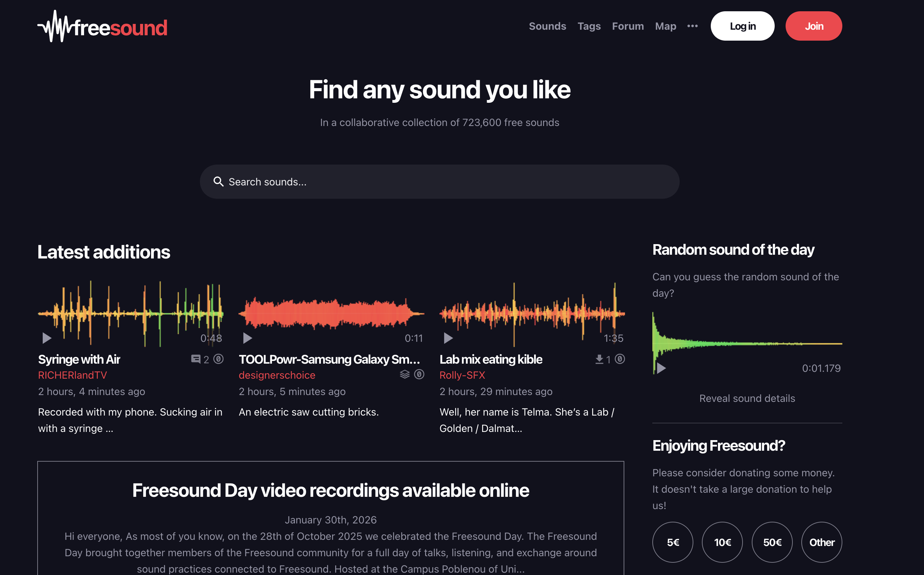
Task: Click the magnifier icon in search bar
Action: coord(218,182)
